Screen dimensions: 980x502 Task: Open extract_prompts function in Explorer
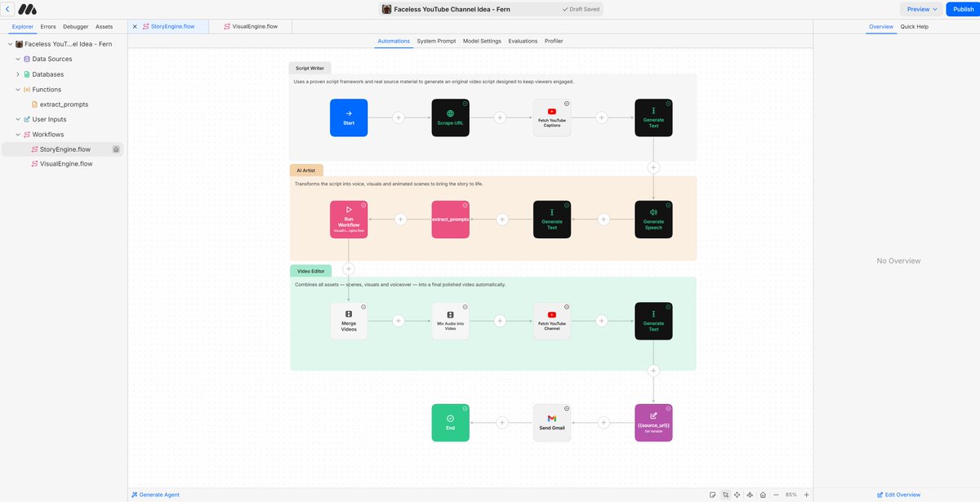click(64, 104)
